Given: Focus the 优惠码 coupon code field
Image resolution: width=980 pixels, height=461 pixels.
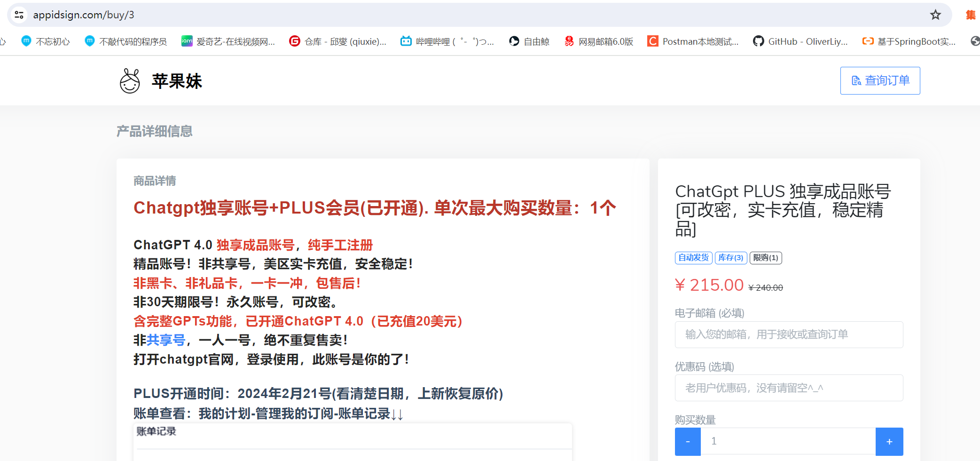Looking at the screenshot, I should point(789,388).
